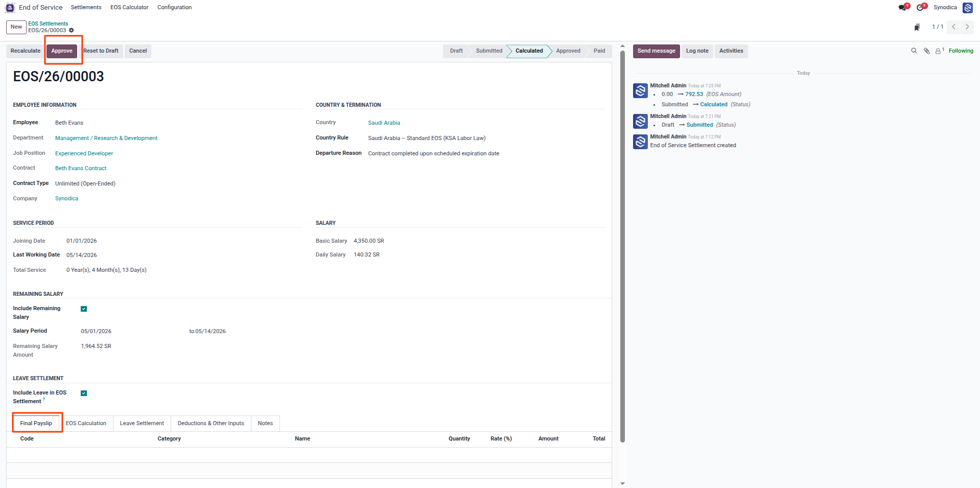Click Salary Period start date 05/01/2026

click(96, 331)
